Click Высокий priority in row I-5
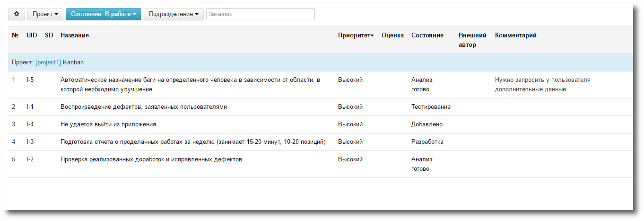Image resolution: width=644 pixels, height=221 pixels. [x=350, y=80]
